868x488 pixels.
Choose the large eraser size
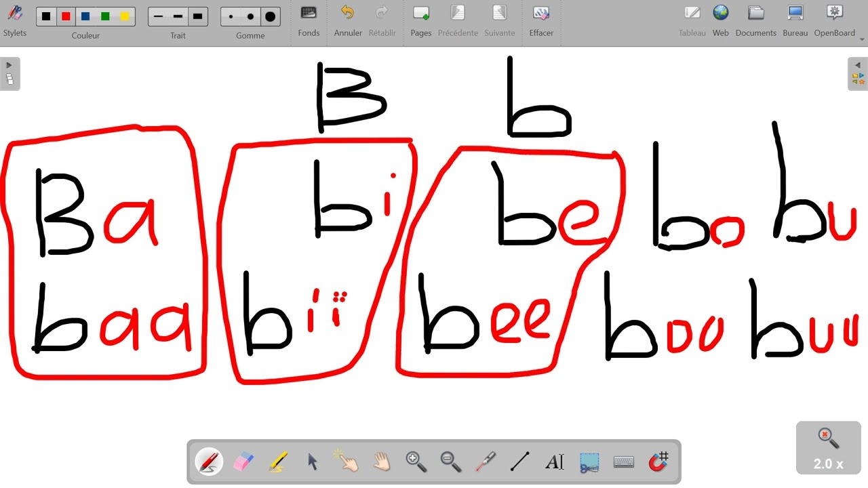point(270,16)
